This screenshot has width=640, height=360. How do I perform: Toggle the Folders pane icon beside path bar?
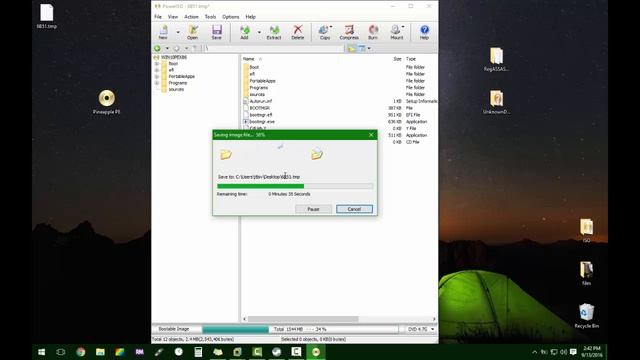point(351,49)
